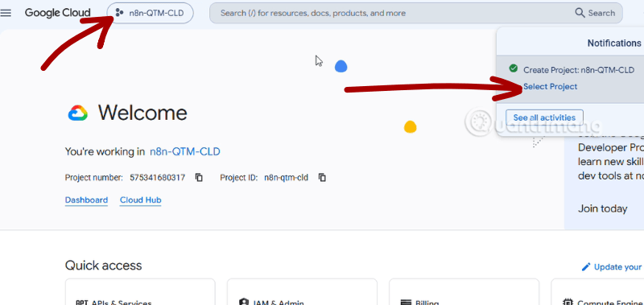Viewport: 644px width, 305px height.
Task: Click the Select Project link
Action: (x=550, y=87)
